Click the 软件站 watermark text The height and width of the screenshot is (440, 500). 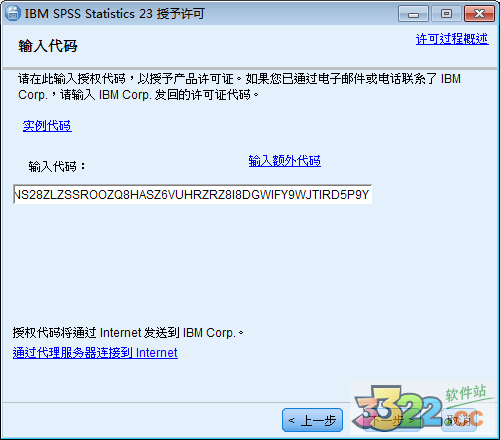(x=466, y=393)
